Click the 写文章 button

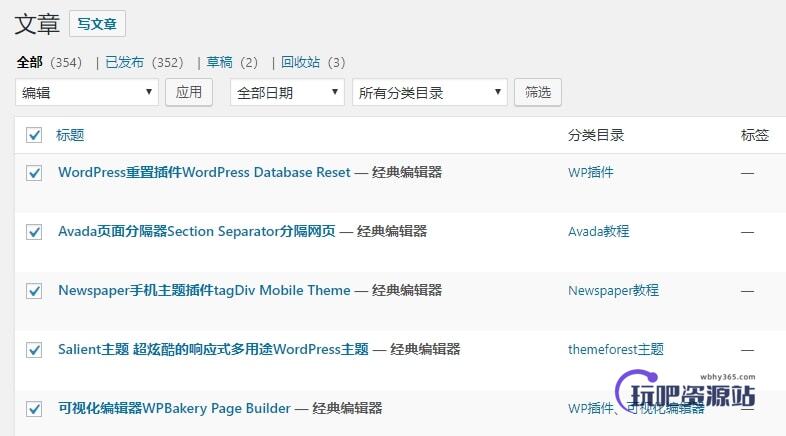pos(97,24)
